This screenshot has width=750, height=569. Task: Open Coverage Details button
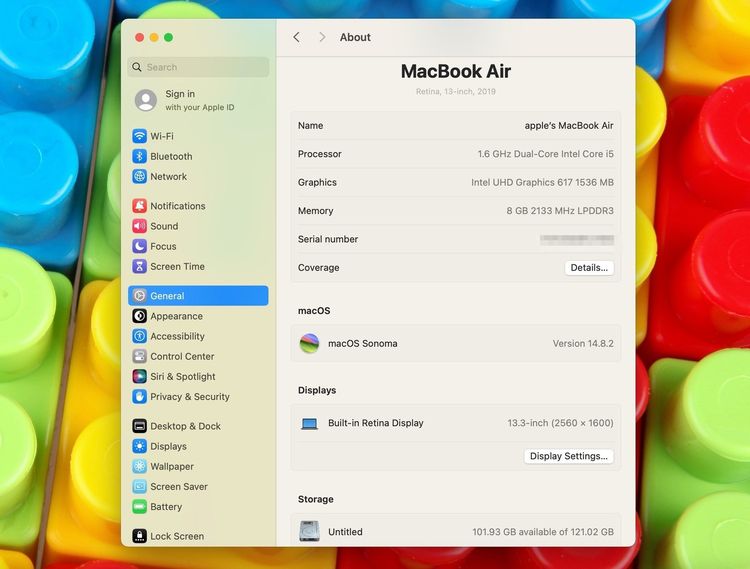589,268
